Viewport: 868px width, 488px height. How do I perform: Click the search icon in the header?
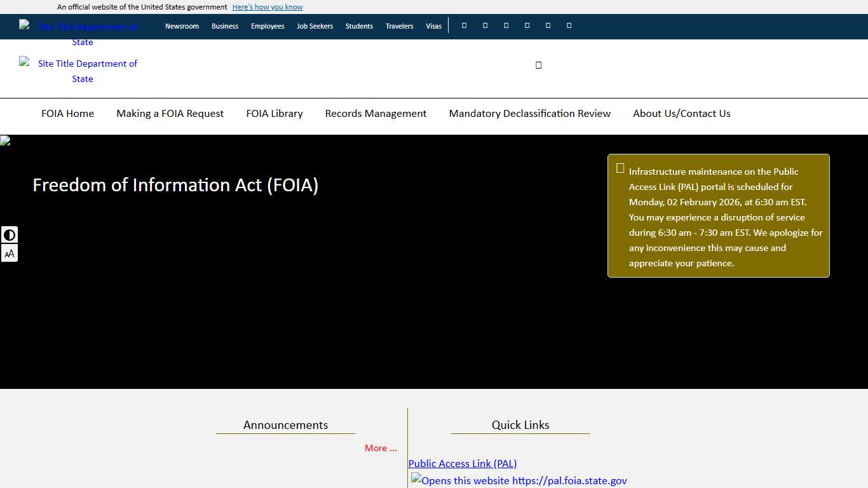click(x=538, y=64)
